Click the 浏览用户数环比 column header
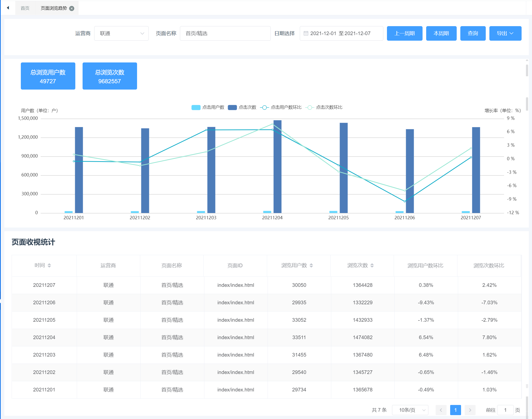 [425, 266]
